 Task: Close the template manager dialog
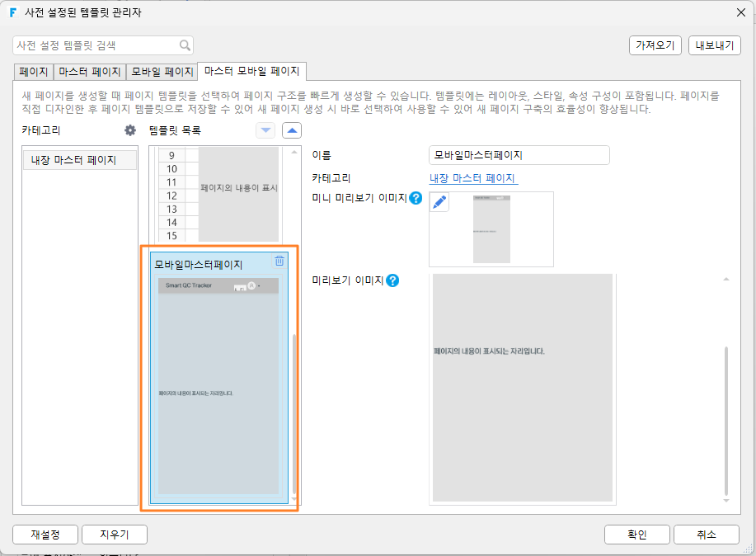pos(741,12)
